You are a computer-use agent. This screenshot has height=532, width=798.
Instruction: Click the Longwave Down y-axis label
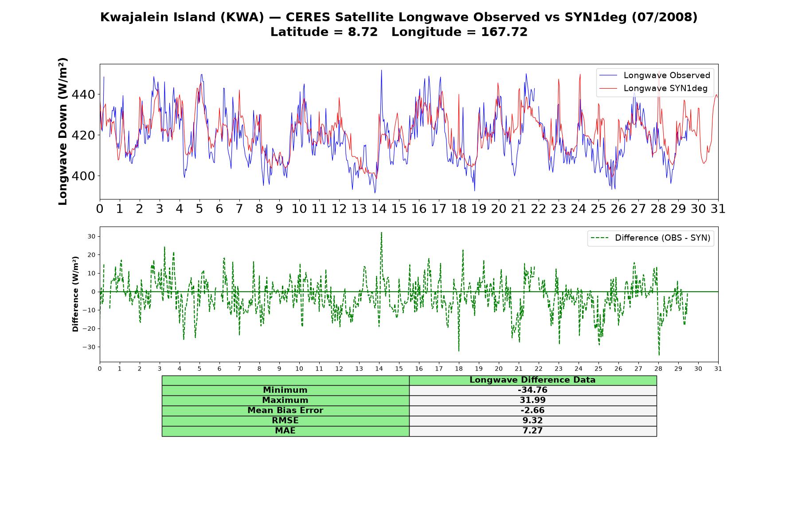(63, 131)
